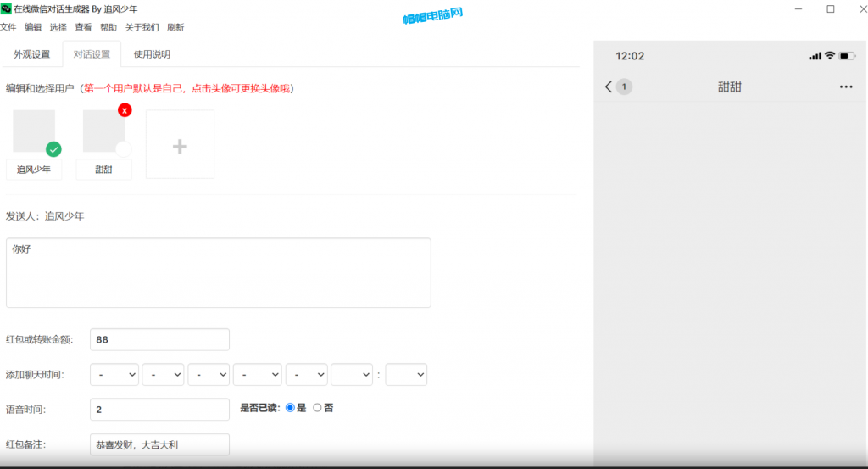Click the signal strength icon in preview

tap(815, 56)
